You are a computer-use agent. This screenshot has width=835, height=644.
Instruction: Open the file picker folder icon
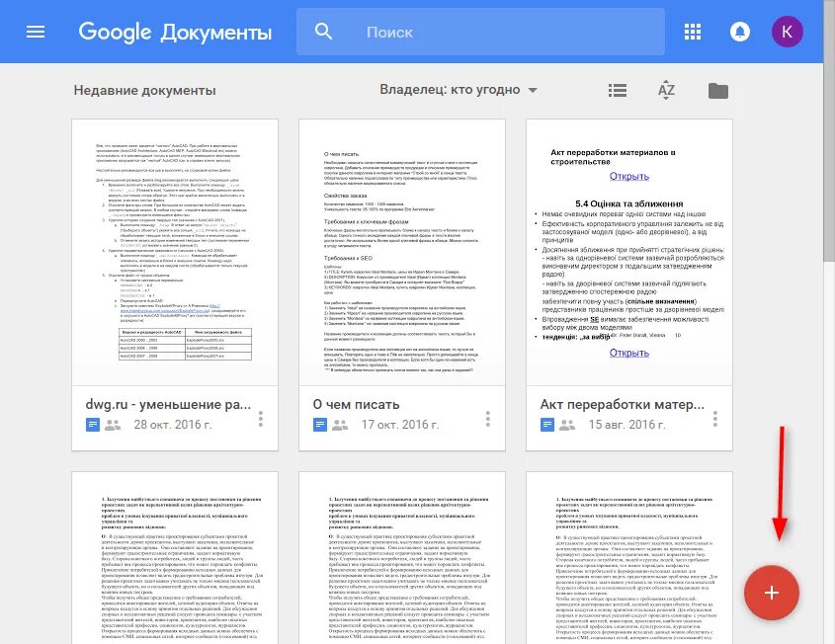point(717,91)
